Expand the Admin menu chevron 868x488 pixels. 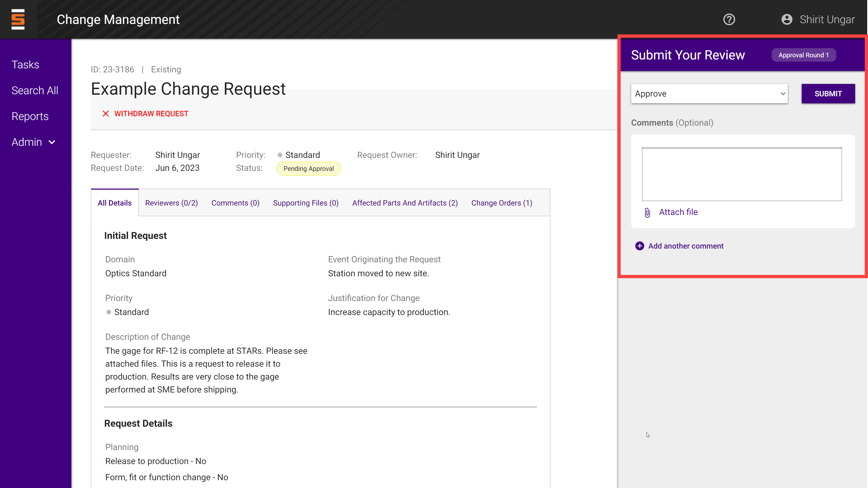52,142
